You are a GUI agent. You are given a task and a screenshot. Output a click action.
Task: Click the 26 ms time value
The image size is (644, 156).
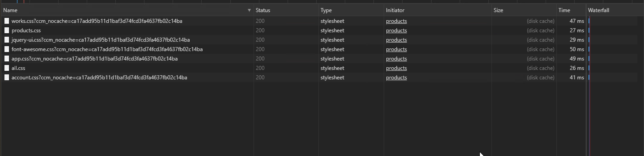tap(577, 68)
